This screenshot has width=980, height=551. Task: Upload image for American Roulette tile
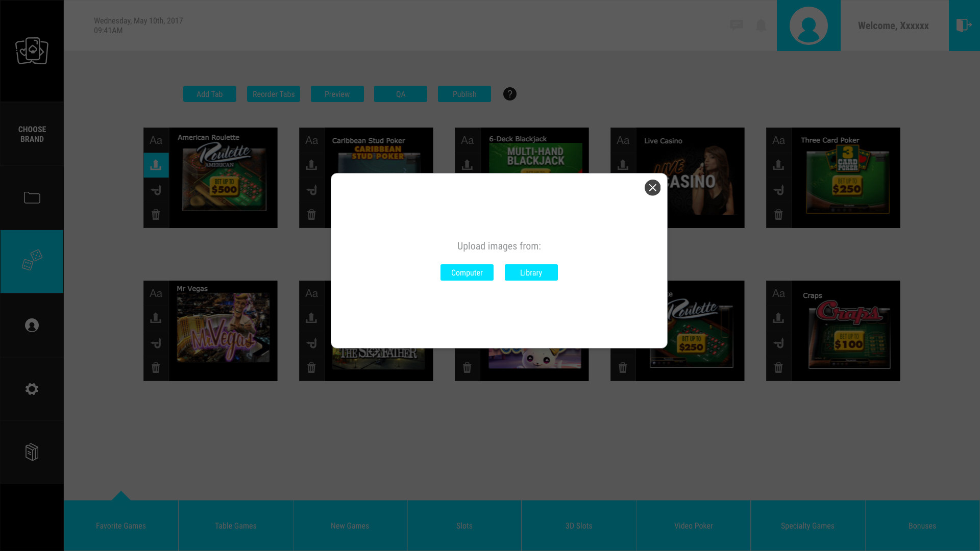point(156,165)
